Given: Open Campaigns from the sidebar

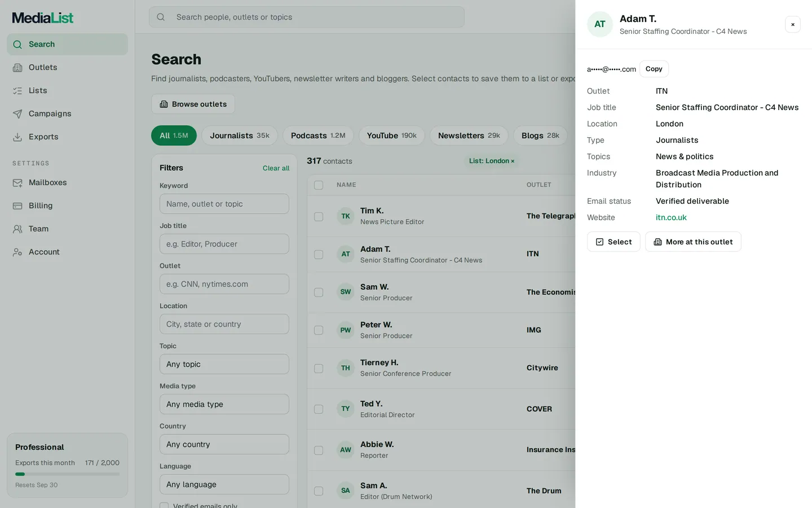Looking at the screenshot, I should tap(67, 113).
